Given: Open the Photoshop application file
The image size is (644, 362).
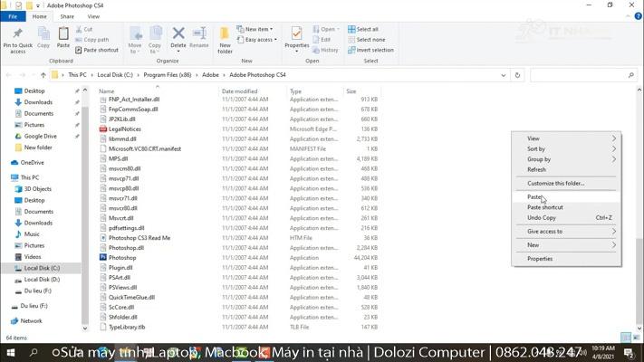Looking at the screenshot, I should 122,257.
